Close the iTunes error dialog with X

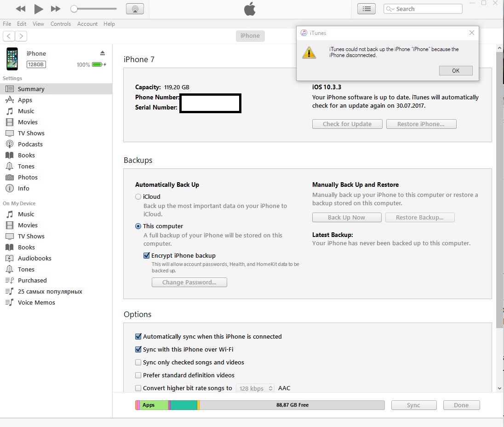pos(471,33)
